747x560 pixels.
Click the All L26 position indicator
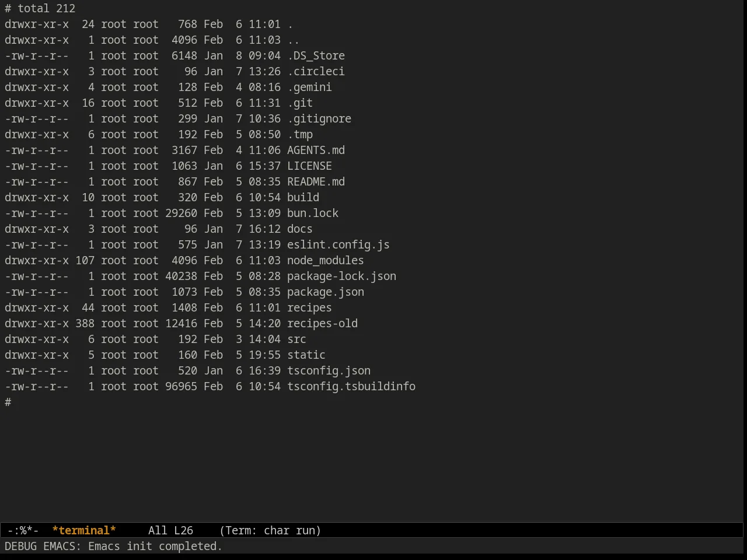[170, 530]
